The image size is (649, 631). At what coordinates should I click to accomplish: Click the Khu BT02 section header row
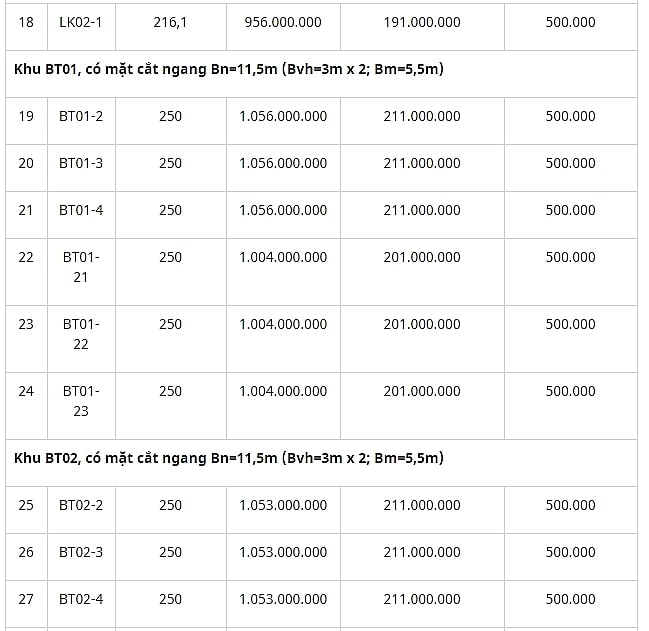[x=321, y=463]
